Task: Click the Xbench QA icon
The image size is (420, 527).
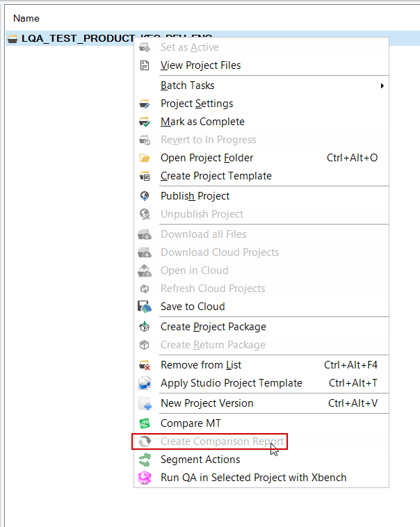Action: click(145, 478)
